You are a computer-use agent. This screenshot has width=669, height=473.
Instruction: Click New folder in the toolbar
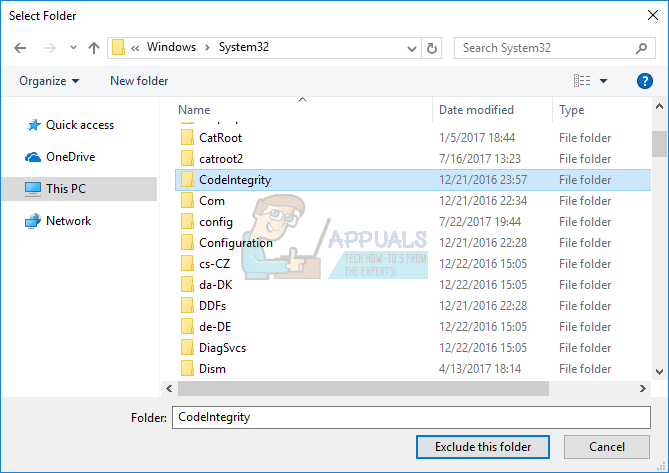coord(139,81)
